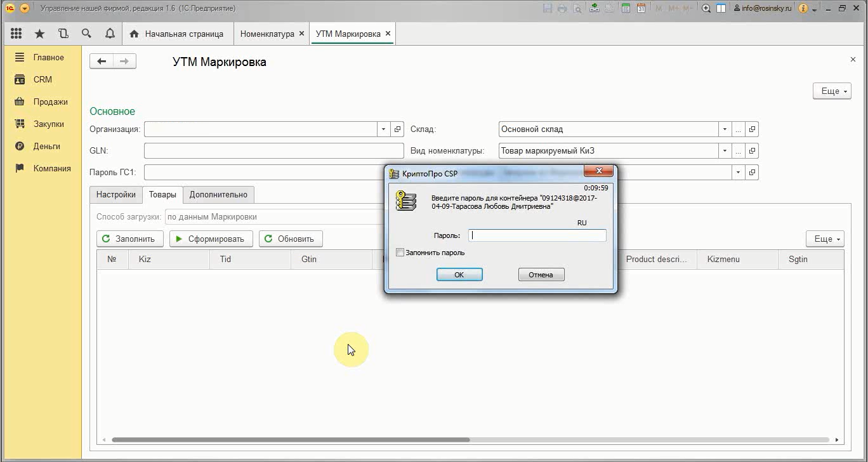The width and height of the screenshot is (868, 462).
Task: Click the Tid column header
Action: point(250,259)
